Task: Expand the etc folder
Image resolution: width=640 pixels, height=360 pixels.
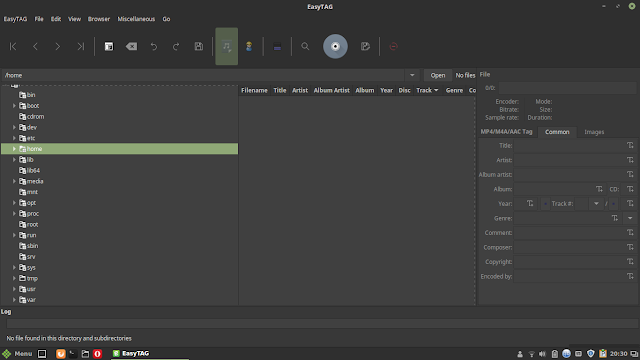Action: pyautogui.click(x=14, y=138)
